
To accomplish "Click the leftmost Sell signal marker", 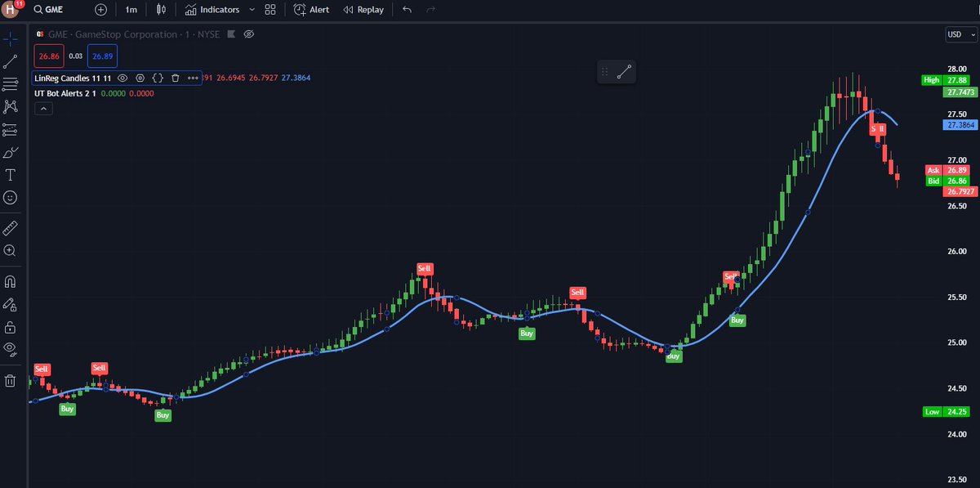I will [x=42, y=369].
